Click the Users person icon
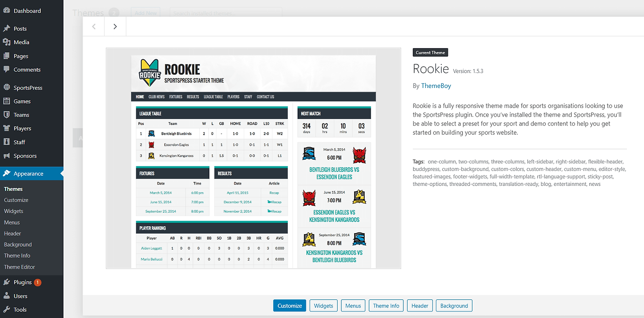Screen dimensions: 644x318 [7, 296]
